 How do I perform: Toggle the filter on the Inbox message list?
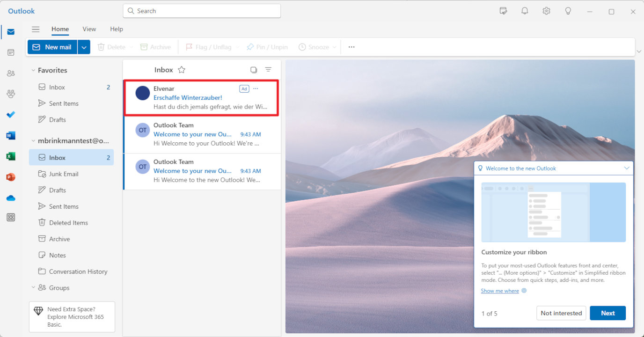tap(269, 69)
